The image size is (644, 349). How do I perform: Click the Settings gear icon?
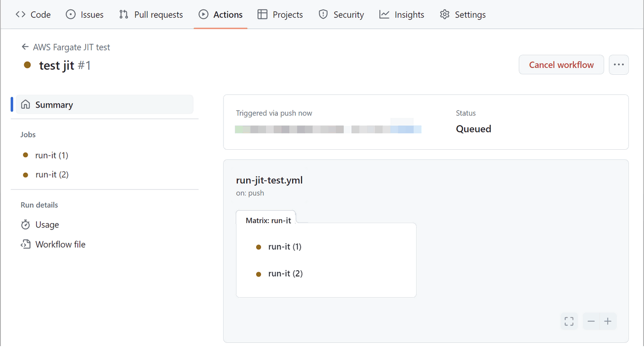tap(445, 14)
